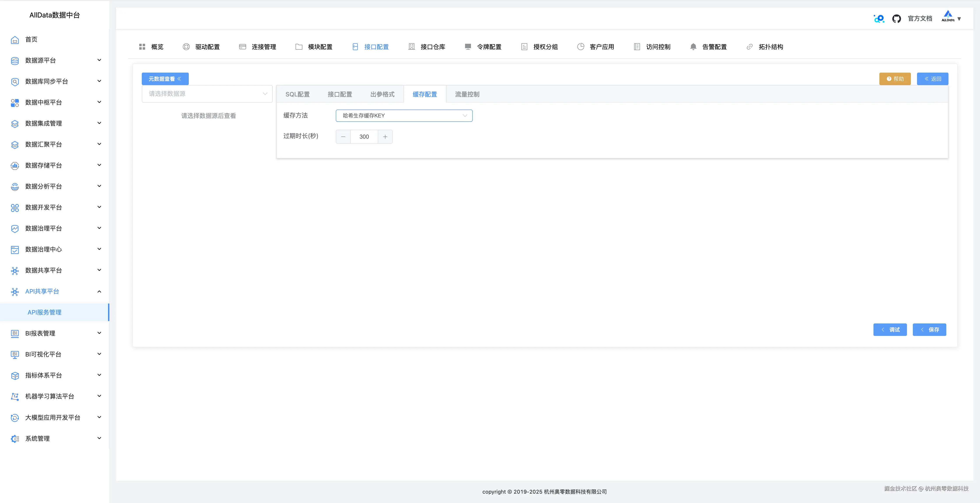
Task: Open the GitHub icon link in header
Action: 896,19
